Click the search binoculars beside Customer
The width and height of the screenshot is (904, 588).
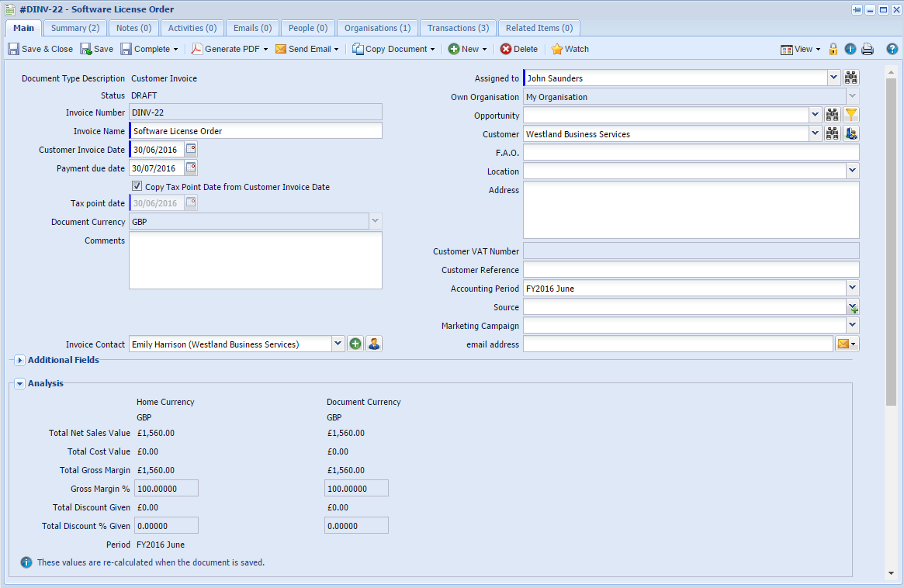point(832,133)
